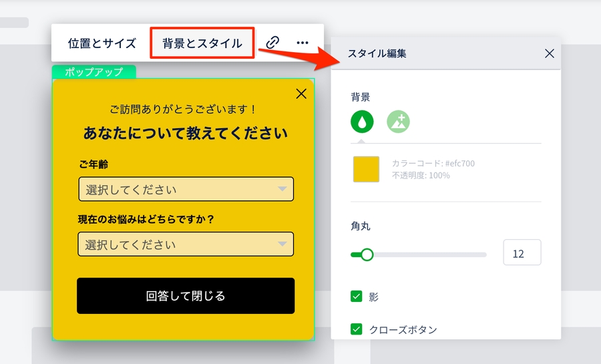601x364 pixels.
Task: Click the yellow background color swatch
Action: (x=366, y=169)
